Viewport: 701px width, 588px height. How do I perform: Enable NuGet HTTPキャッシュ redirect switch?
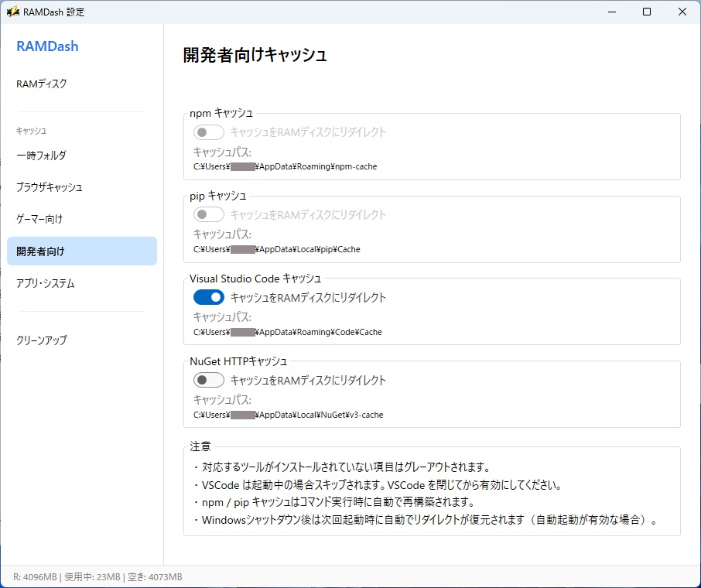[209, 380]
